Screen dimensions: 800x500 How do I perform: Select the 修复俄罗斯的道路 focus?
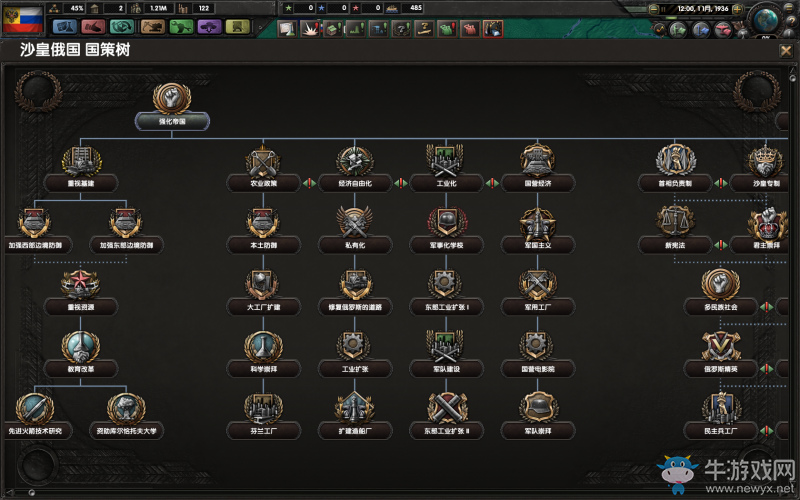(355, 307)
